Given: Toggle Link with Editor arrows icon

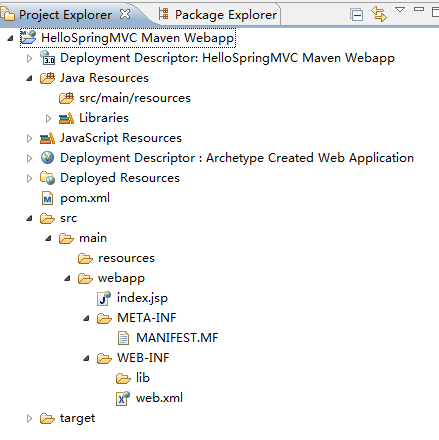Looking at the screenshot, I should click(379, 14).
